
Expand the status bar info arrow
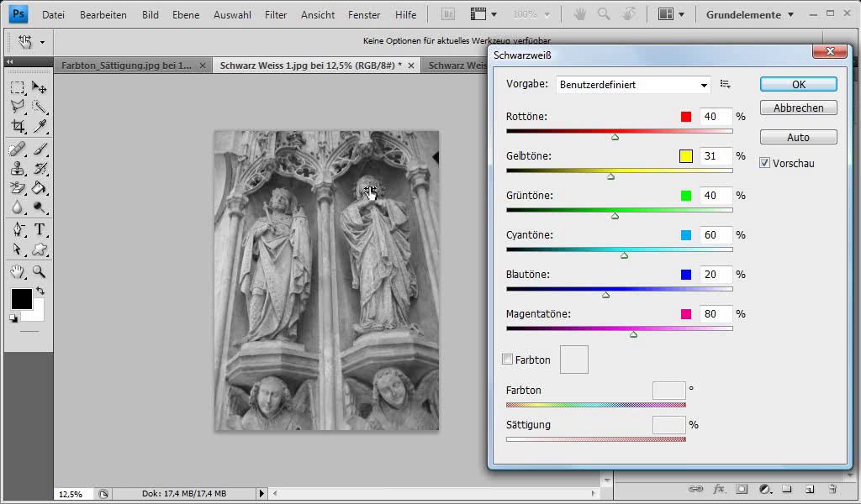pos(261,494)
